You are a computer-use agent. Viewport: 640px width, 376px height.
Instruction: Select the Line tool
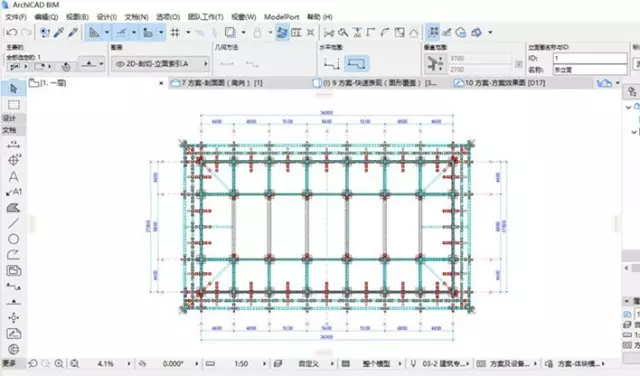[13, 223]
